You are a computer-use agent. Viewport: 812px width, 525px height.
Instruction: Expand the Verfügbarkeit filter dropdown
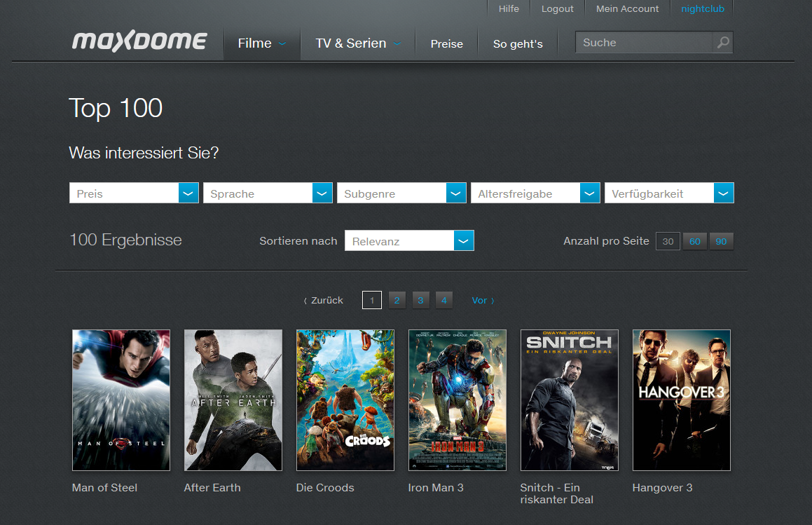[x=669, y=193]
